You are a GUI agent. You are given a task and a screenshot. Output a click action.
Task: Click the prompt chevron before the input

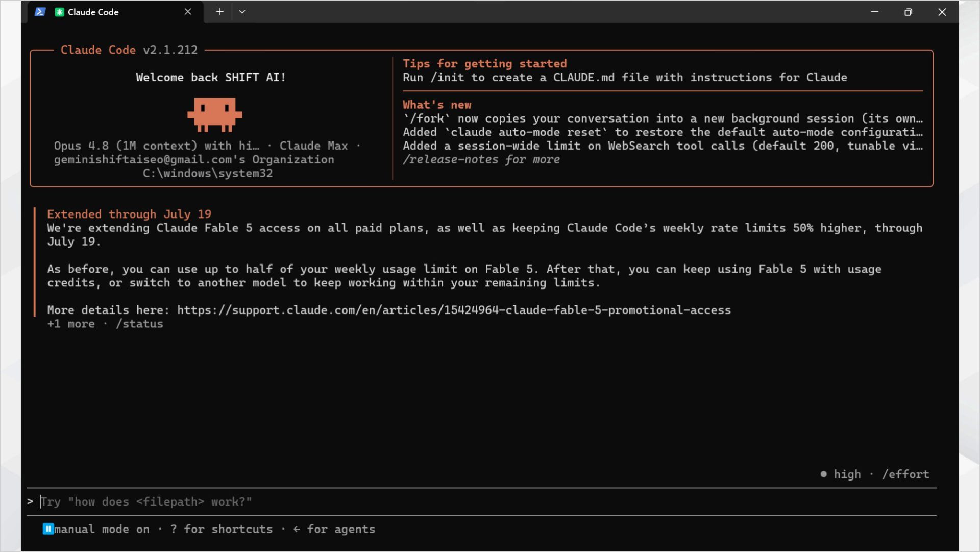[x=30, y=502]
